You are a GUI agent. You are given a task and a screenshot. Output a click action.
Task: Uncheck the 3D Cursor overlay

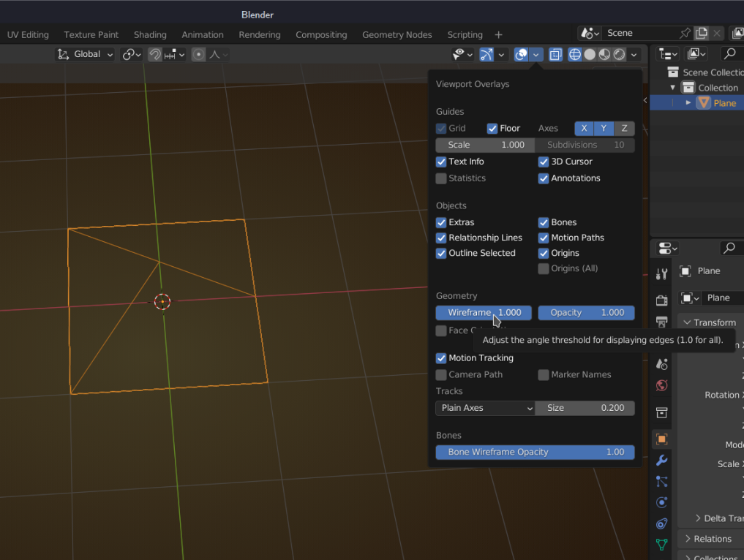click(544, 162)
